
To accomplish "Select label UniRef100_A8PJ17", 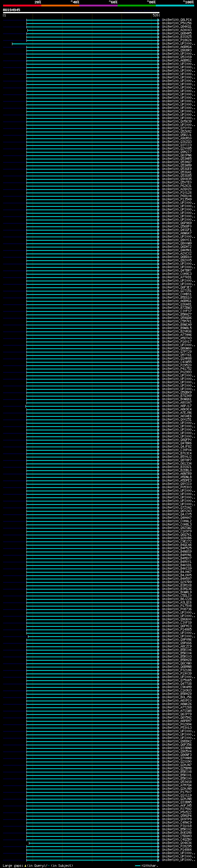I will pyautogui.click(x=177, y=406).
